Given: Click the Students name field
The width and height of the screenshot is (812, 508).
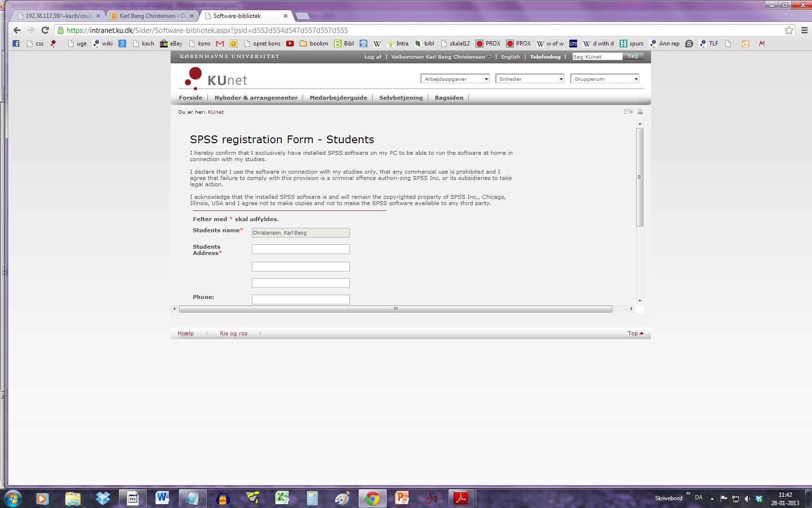Looking at the screenshot, I should (301, 233).
